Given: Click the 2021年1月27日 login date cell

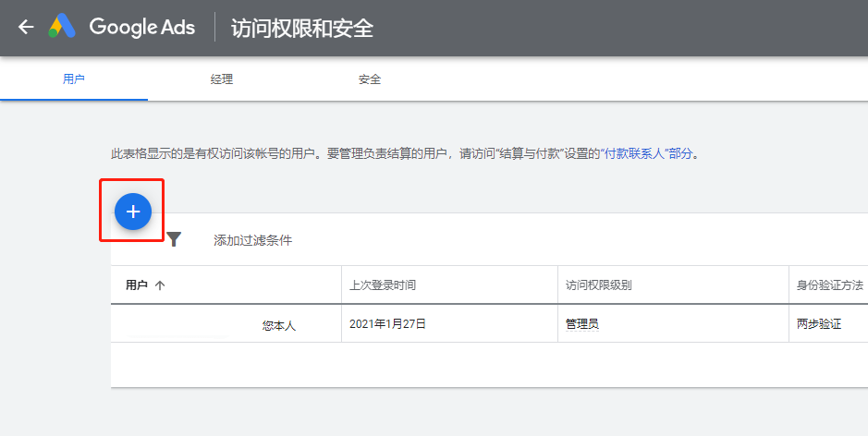Looking at the screenshot, I should click(x=387, y=324).
